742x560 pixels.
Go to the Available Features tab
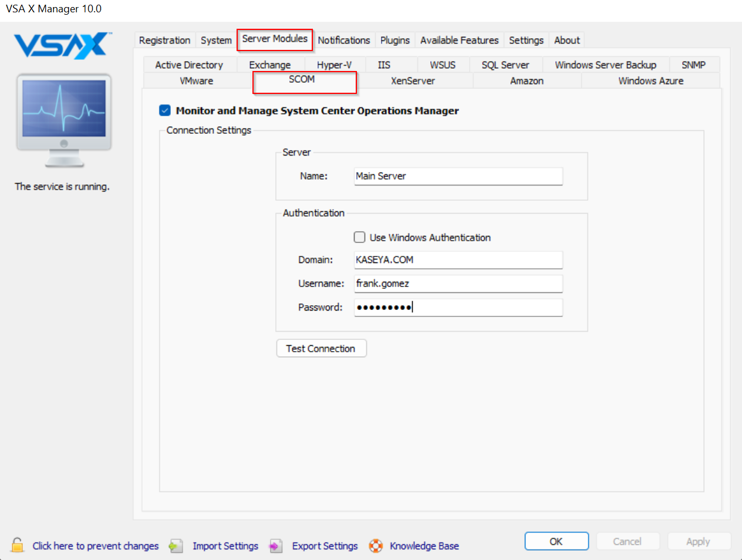460,40
